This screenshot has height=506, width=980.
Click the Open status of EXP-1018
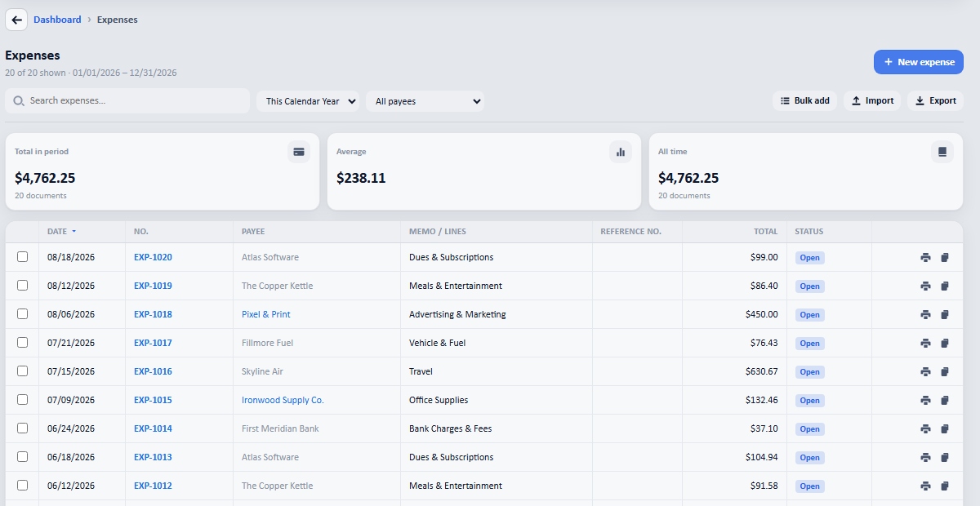810,315
